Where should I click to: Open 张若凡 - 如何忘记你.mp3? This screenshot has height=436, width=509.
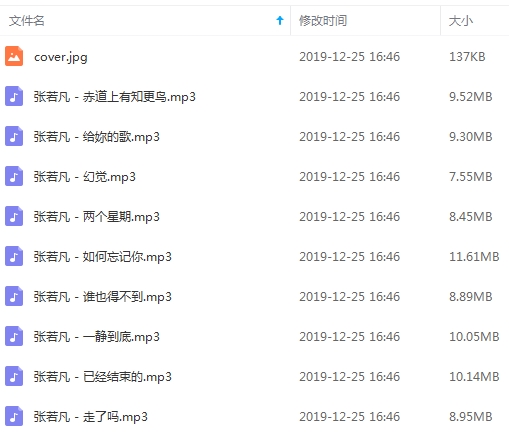tap(103, 257)
